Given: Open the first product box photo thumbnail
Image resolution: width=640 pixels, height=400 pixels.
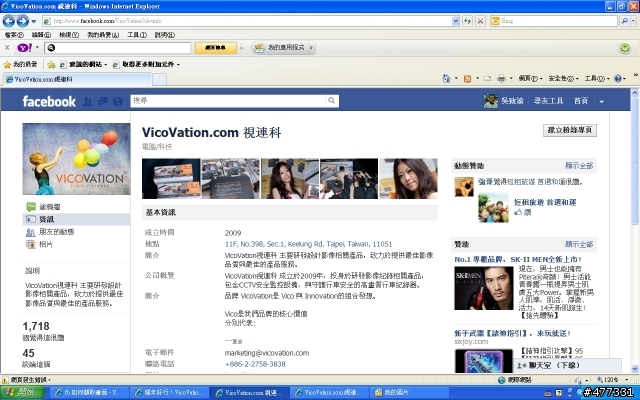Looking at the screenshot, I should (x=171, y=179).
